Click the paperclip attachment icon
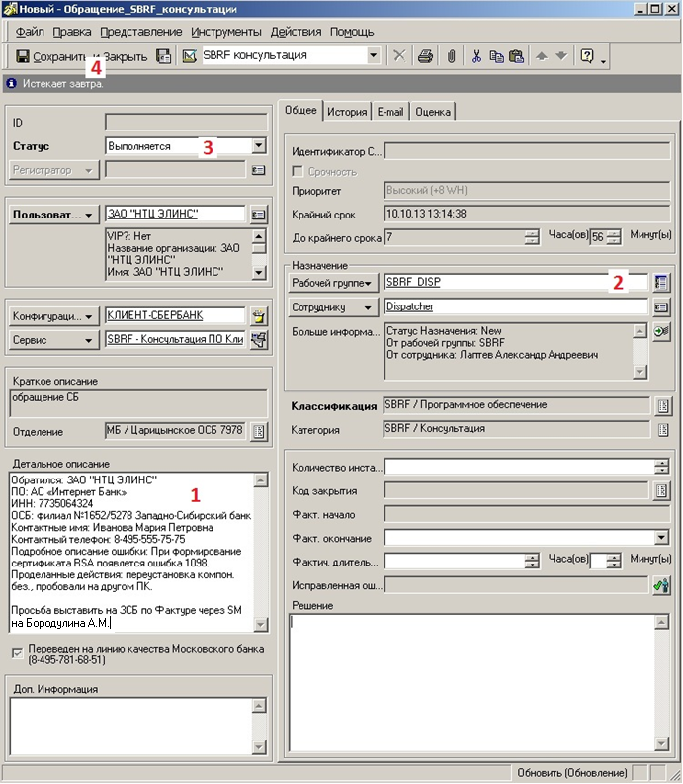683x784 pixels. pos(451,56)
